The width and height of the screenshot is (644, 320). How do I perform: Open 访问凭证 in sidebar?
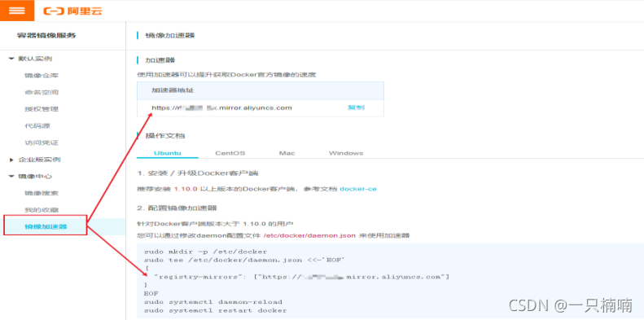pyautogui.click(x=42, y=143)
